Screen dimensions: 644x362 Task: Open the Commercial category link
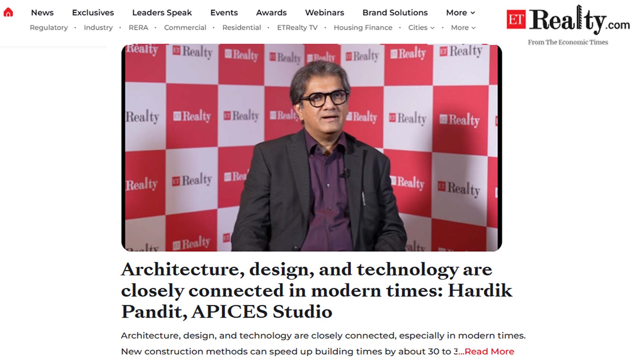[185, 28]
